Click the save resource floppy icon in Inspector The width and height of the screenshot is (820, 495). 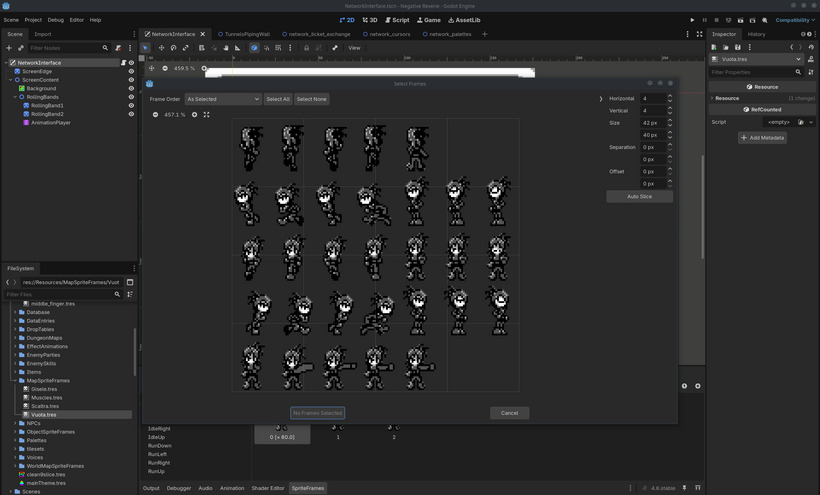(738, 47)
